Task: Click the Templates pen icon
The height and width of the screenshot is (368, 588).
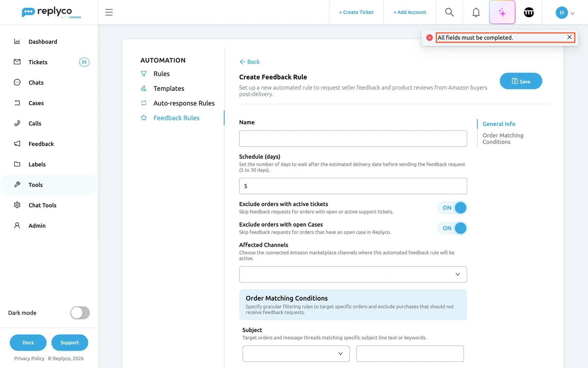Action: pos(144,89)
